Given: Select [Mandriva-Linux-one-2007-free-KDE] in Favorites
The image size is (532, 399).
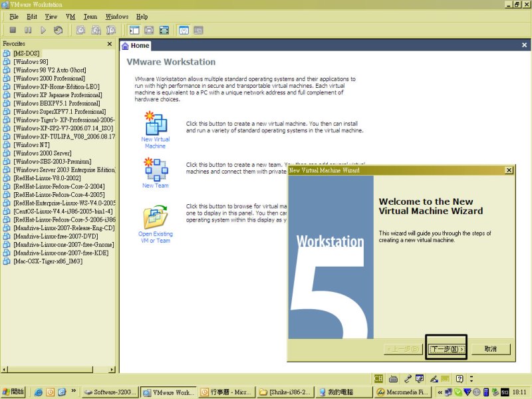Looking at the screenshot, I should 61,253.
